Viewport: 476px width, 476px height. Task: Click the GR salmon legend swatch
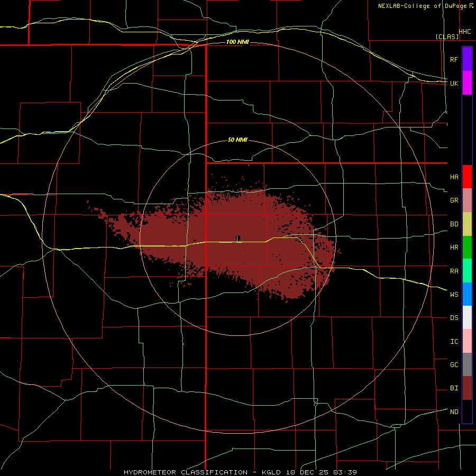(x=467, y=200)
